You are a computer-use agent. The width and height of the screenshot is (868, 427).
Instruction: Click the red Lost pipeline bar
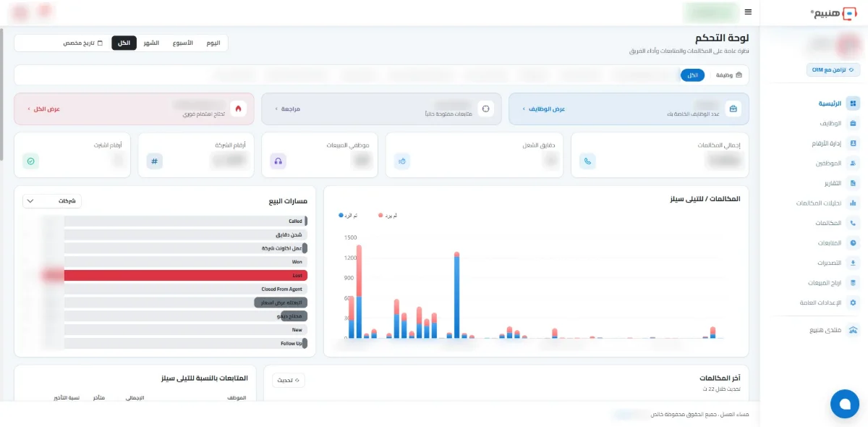pos(186,276)
